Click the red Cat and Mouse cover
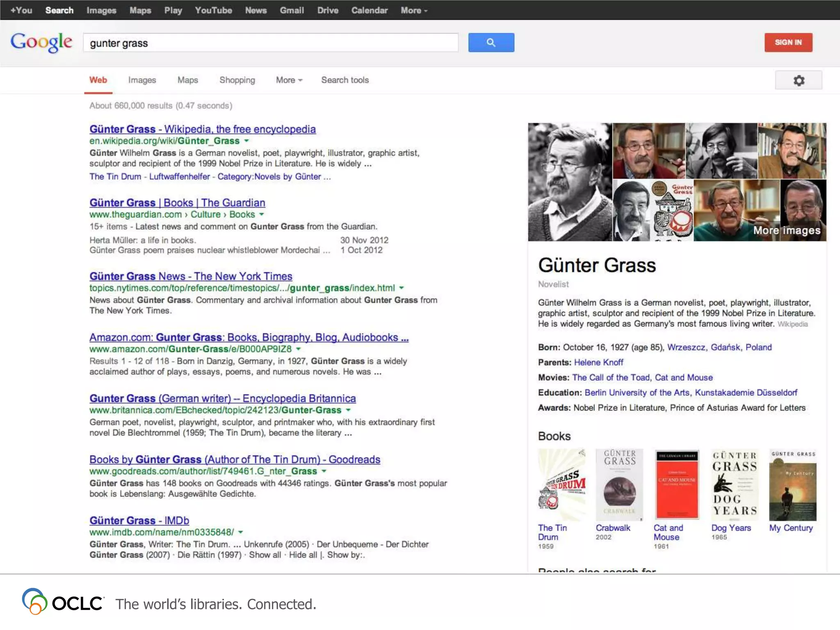The width and height of the screenshot is (840, 630). tap(677, 485)
